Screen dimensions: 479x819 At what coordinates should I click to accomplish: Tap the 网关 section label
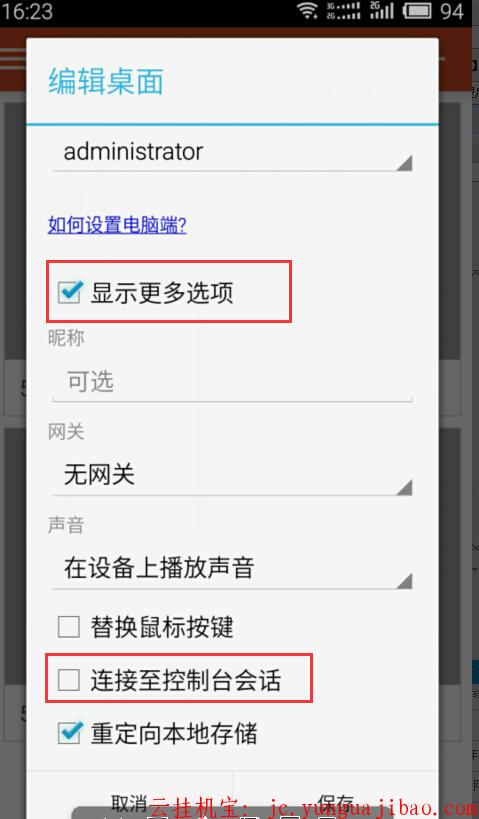click(x=66, y=432)
